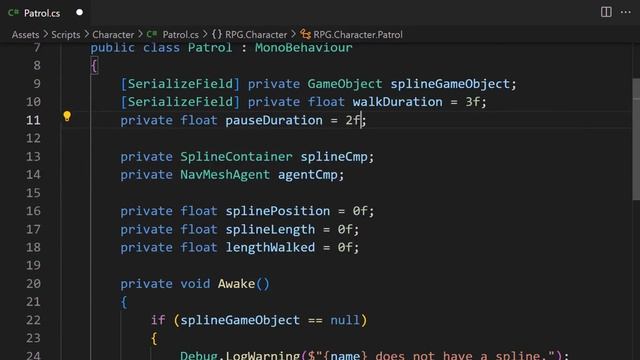
Task: Click splinePosition variable name
Action: click(278, 211)
